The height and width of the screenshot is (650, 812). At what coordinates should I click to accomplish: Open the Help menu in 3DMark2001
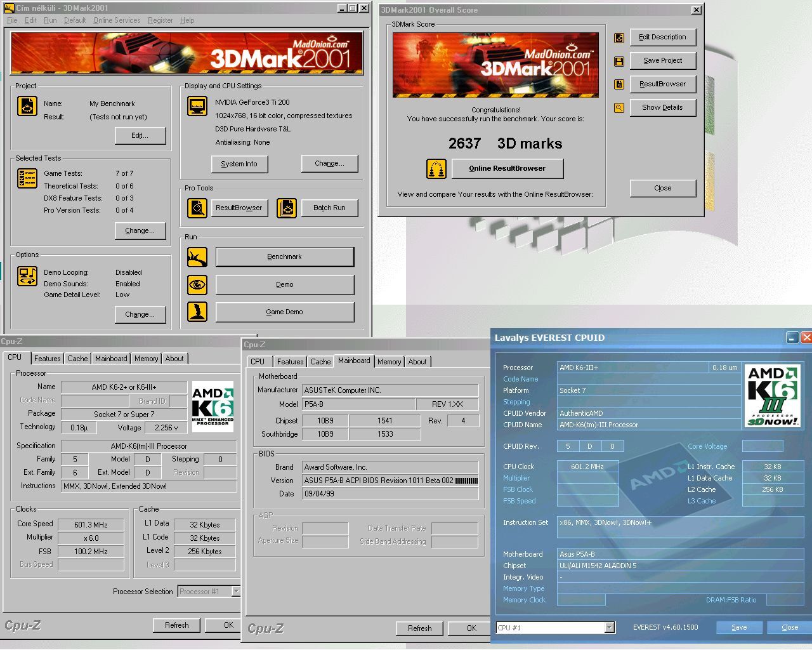tap(187, 20)
